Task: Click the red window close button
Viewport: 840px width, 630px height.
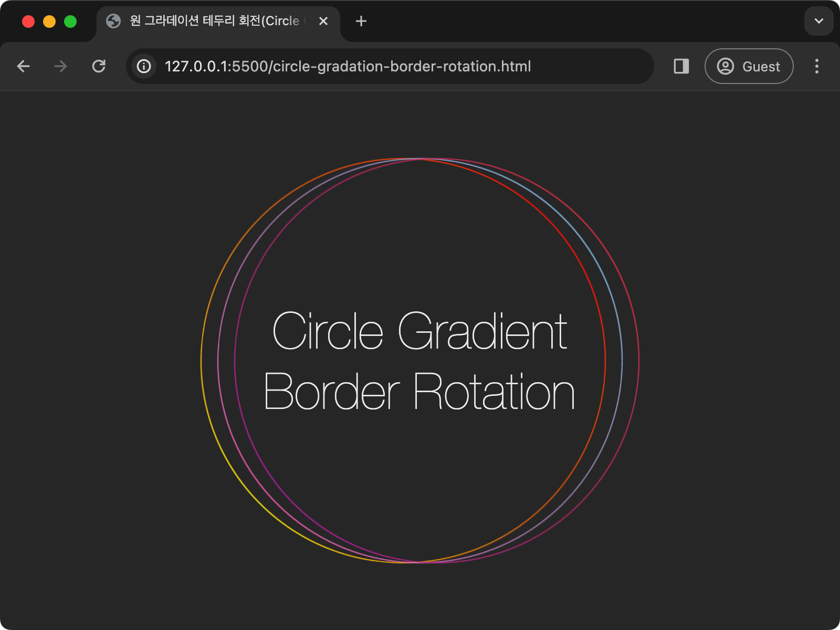Action: pos(28,21)
